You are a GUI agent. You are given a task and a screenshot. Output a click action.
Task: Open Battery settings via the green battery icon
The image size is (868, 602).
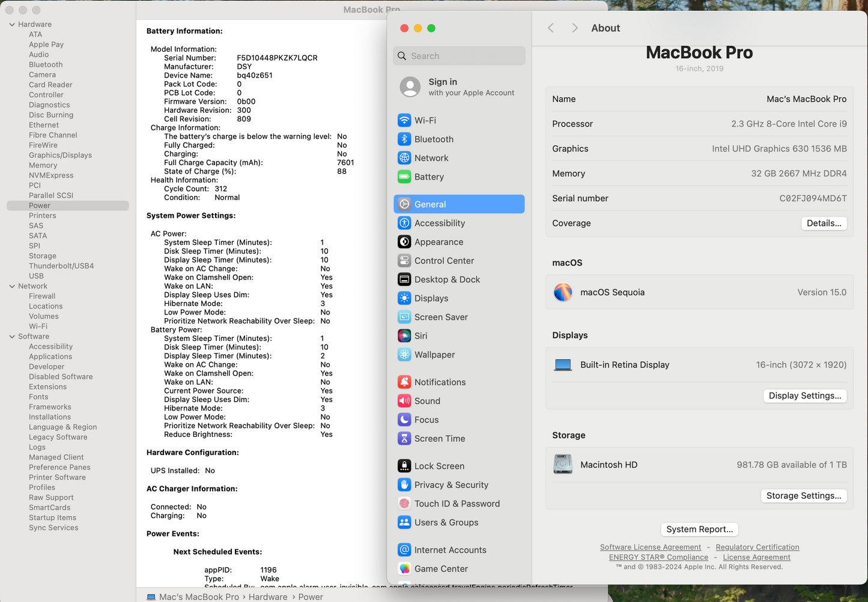pyautogui.click(x=404, y=176)
